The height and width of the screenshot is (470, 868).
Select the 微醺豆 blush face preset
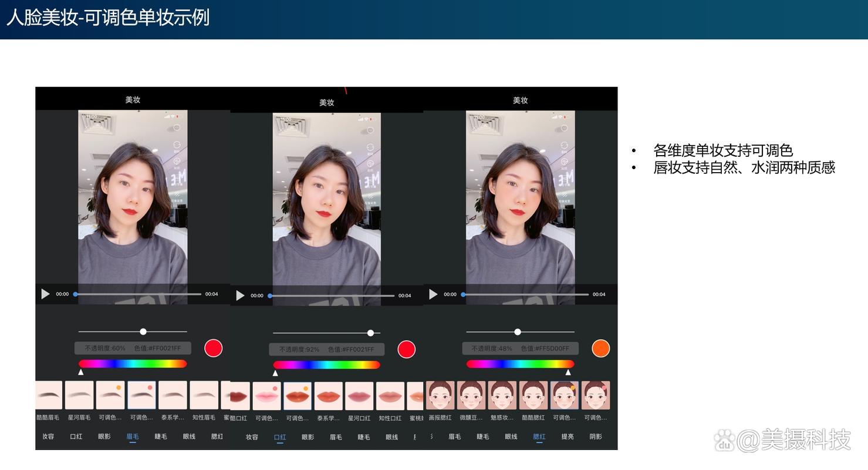click(x=471, y=395)
